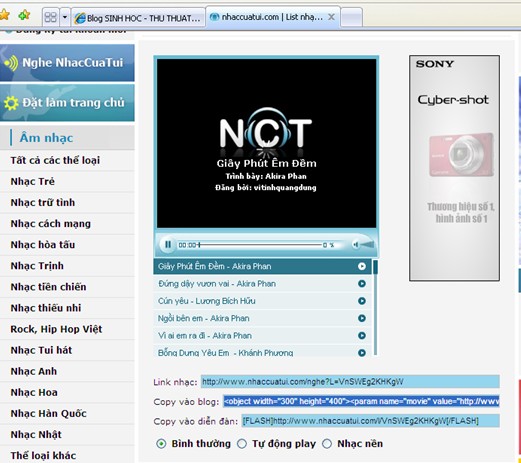Screen dimensions: 521x463
Task: Click the playlist scrollbar
Action: coord(375,307)
